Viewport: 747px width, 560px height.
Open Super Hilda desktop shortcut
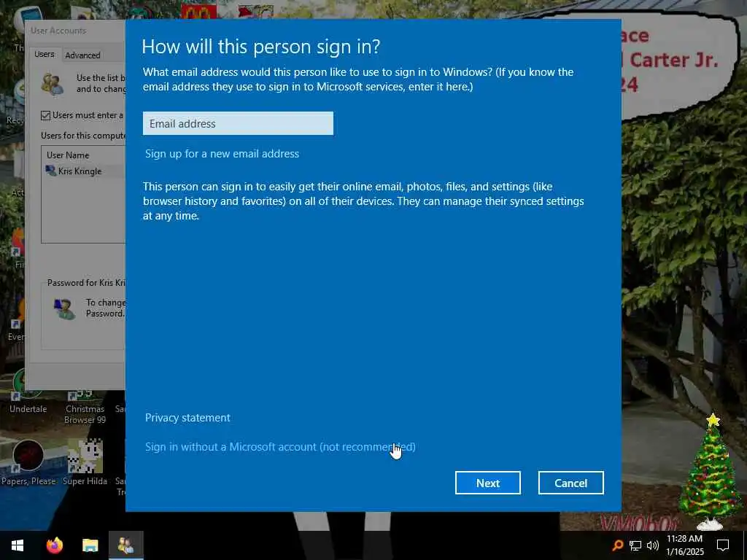tap(85, 462)
